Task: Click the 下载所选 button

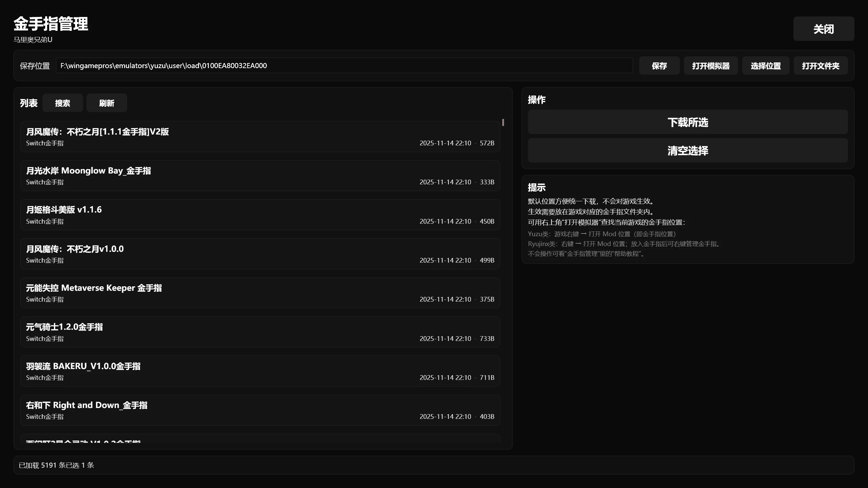Action: tap(688, 122)
